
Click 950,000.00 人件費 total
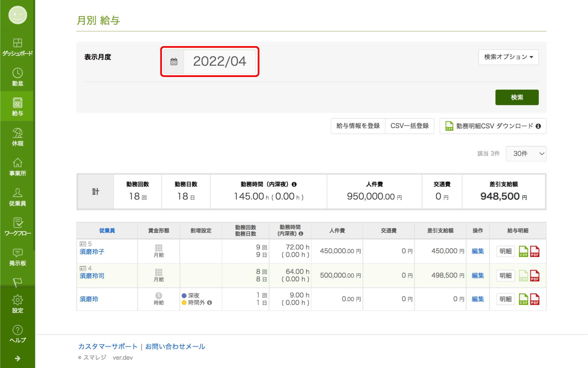374,196
